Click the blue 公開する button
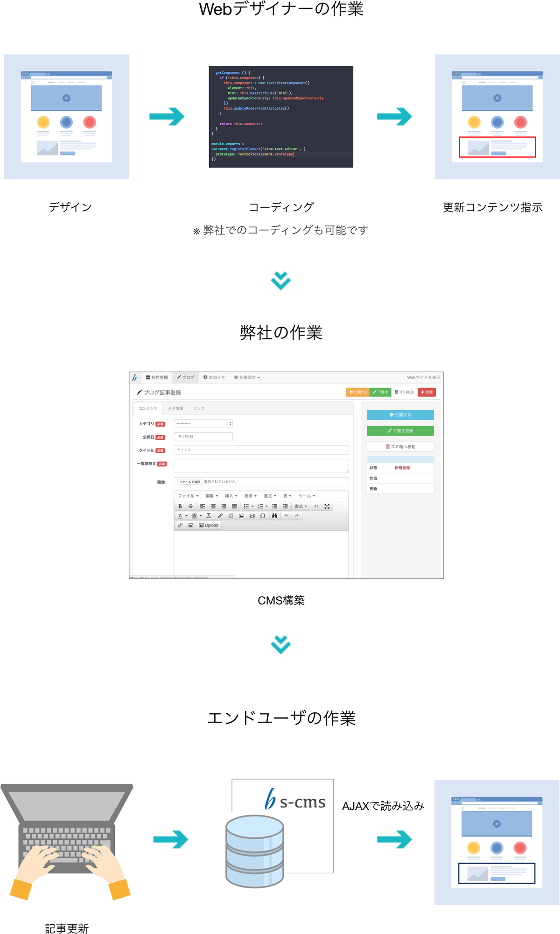The height and width of the screenshot is (934, 560). pyautogui.click(x=400, y=415)
